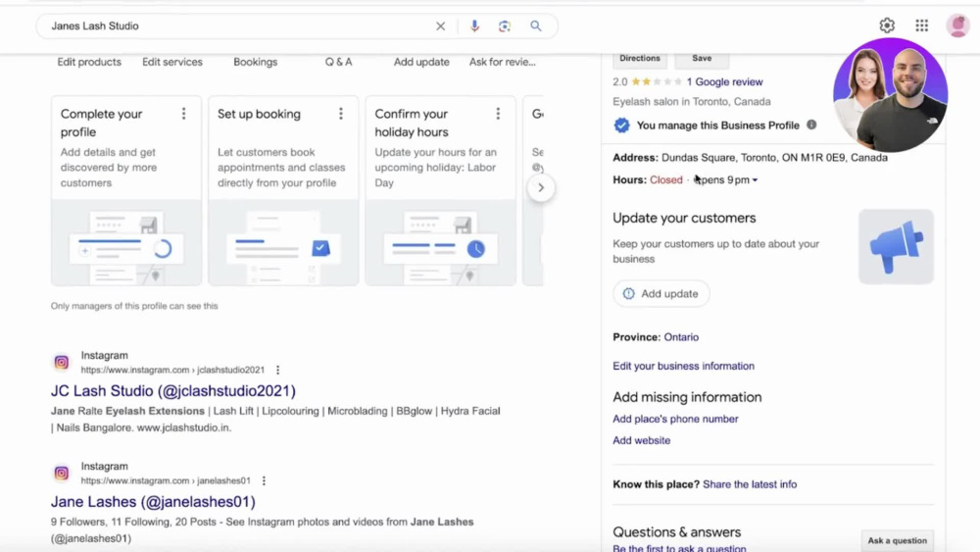Show next cards with the right arrow
This screenshot has height=552, width=980.
tap(541, 187)
